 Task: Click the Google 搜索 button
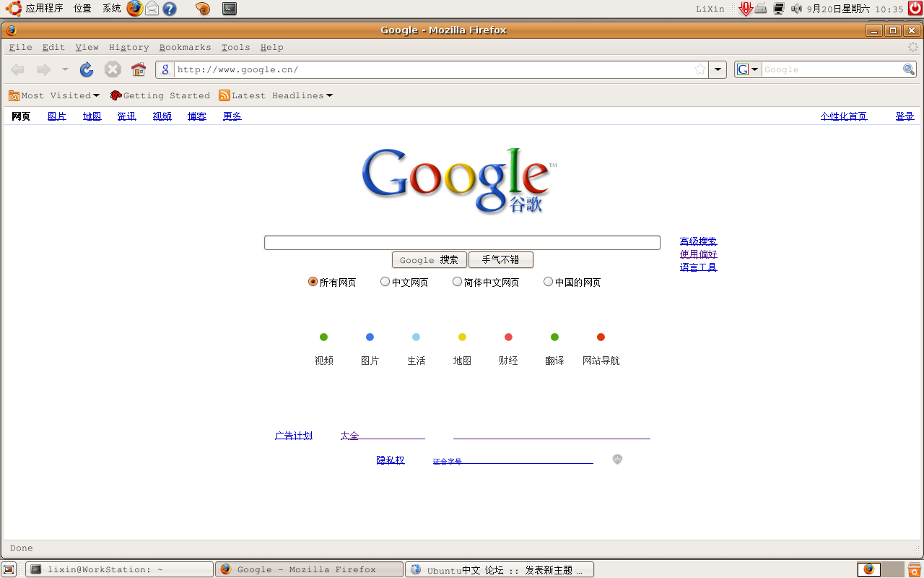point(429,259)
